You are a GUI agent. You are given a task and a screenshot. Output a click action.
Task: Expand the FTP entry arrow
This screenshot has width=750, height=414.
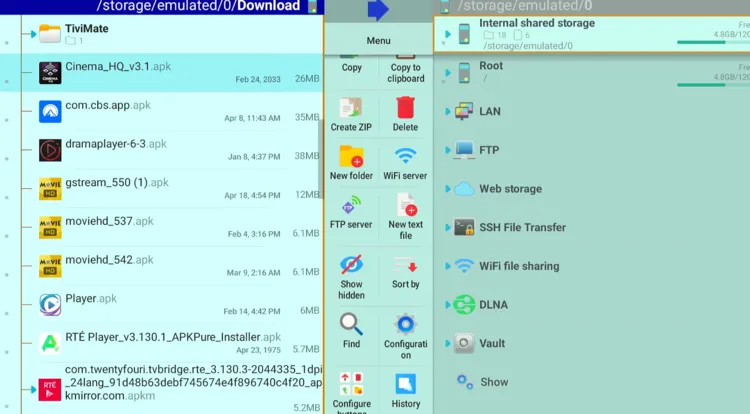click(x=448, y=150)
